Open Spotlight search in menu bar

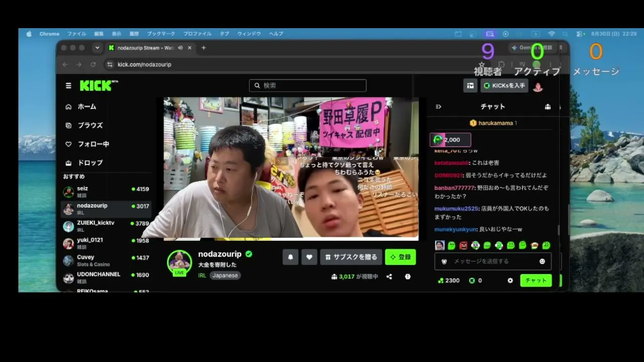pos(566,34)
